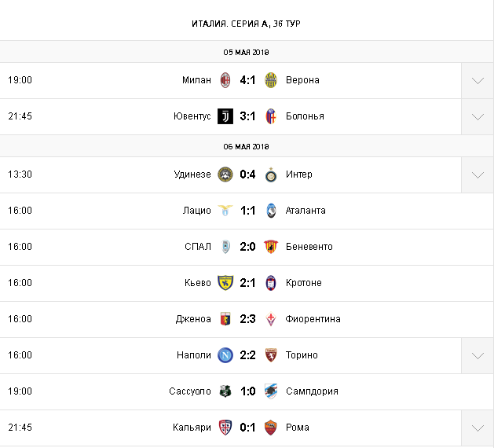Expand the Кальяри – Рома match details
The image size is (494, 448).
(478, 428)
